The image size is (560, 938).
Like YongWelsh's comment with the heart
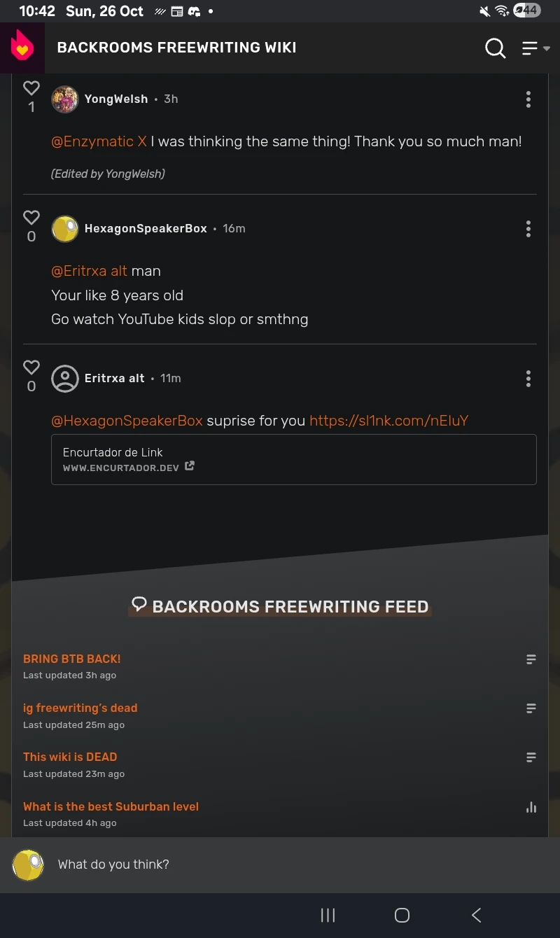coord(31,88)
